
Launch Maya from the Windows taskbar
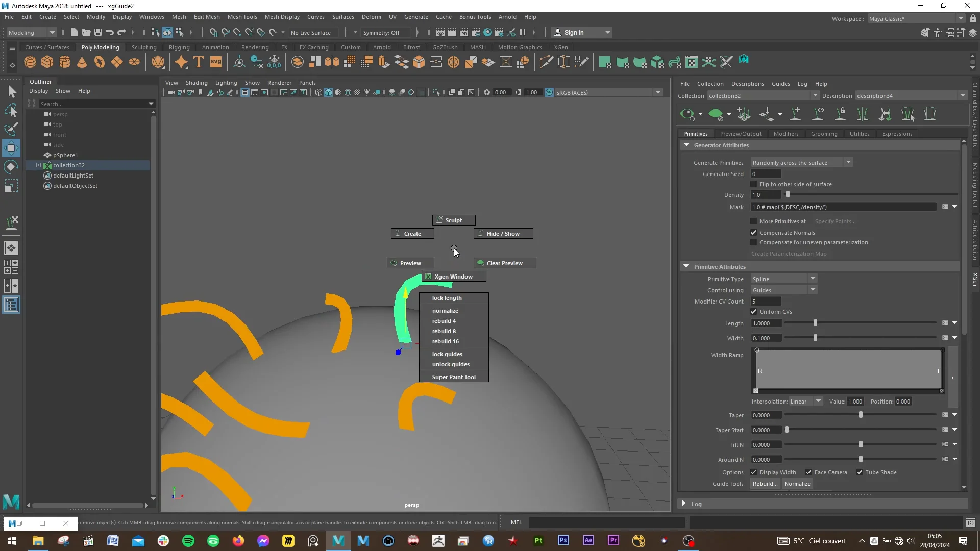tap(338, 540)
